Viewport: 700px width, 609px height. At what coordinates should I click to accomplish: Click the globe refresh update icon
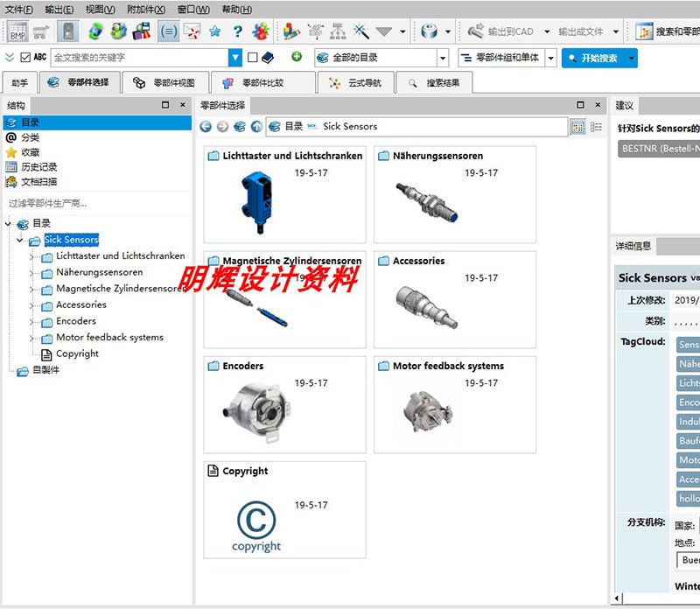coord(95,31)
